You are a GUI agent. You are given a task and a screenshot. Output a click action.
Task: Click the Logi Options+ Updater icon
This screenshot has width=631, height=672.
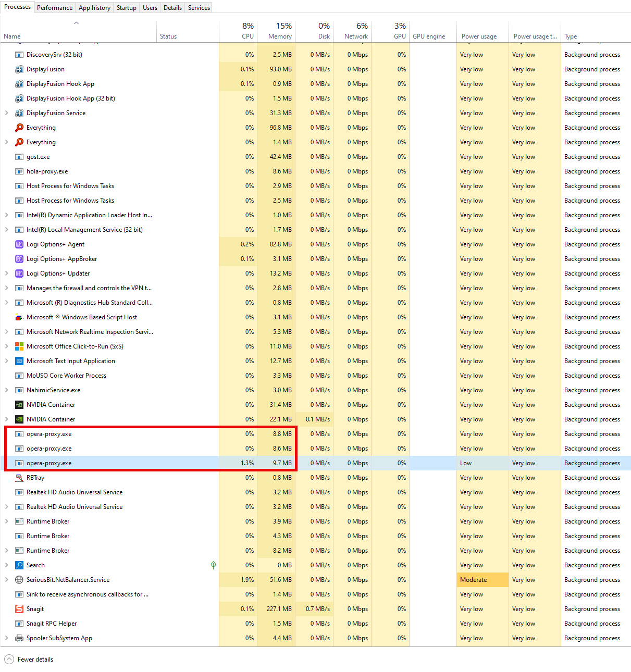pyautogui.click(x=19, y=273)
